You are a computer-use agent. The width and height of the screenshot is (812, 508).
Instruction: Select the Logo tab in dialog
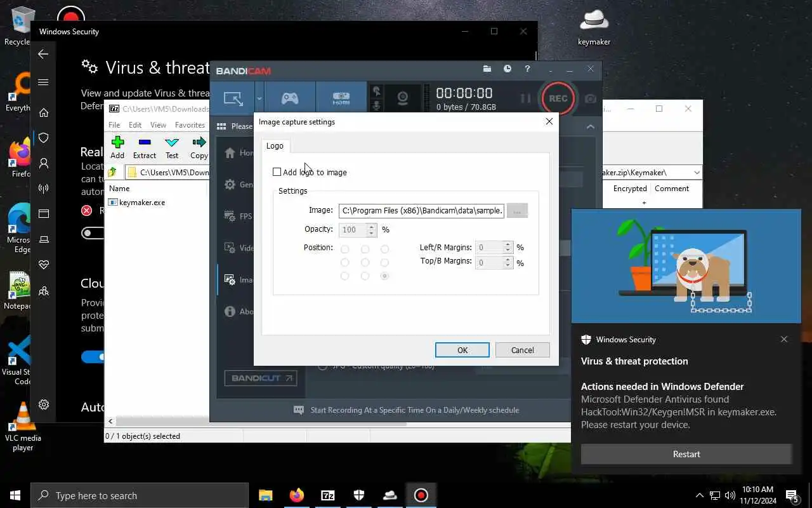(275, 146)
